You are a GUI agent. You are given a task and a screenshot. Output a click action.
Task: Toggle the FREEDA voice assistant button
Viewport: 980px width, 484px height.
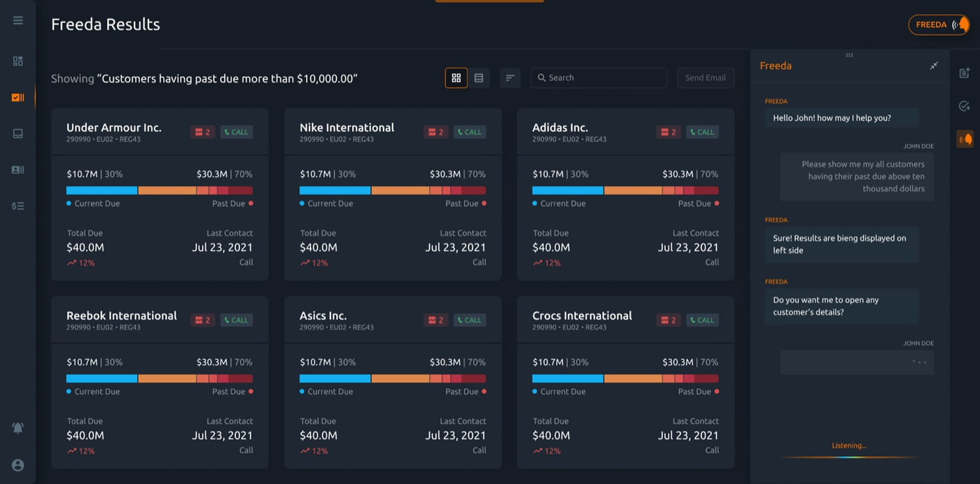point(939,24)
